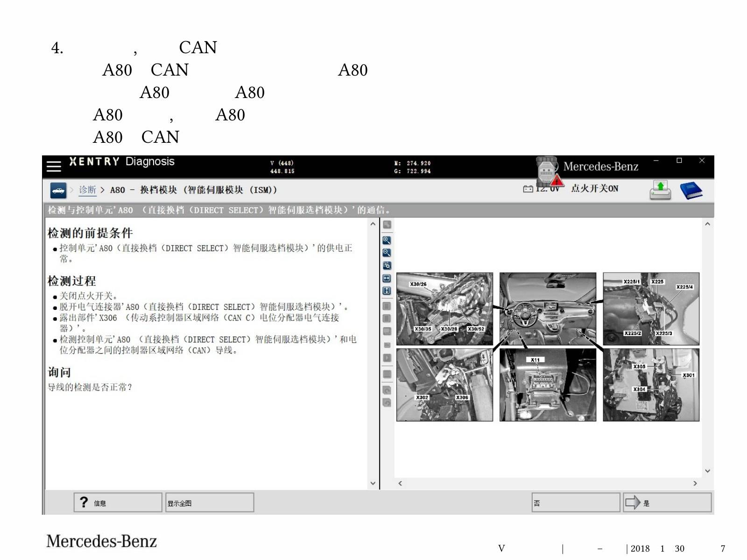Screen dimensions: 747x560
Task: Click the heading 检测过程
Action: point(72,281)
